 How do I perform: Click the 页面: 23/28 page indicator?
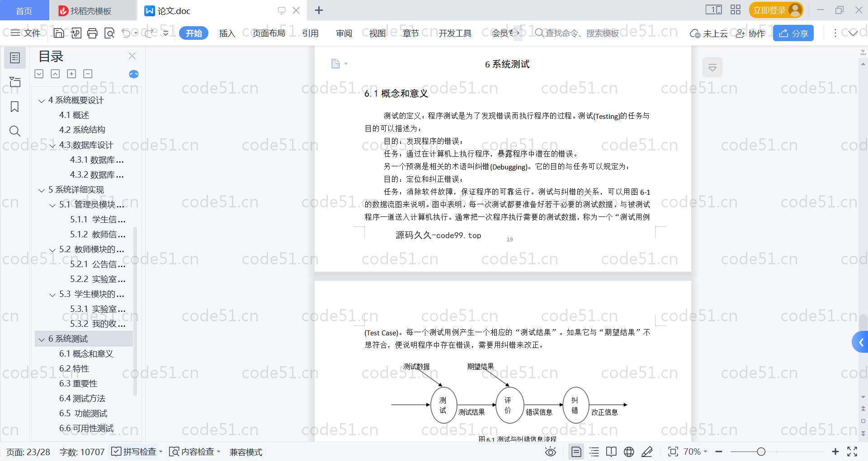pyautogui.click(x=28, y=452)
